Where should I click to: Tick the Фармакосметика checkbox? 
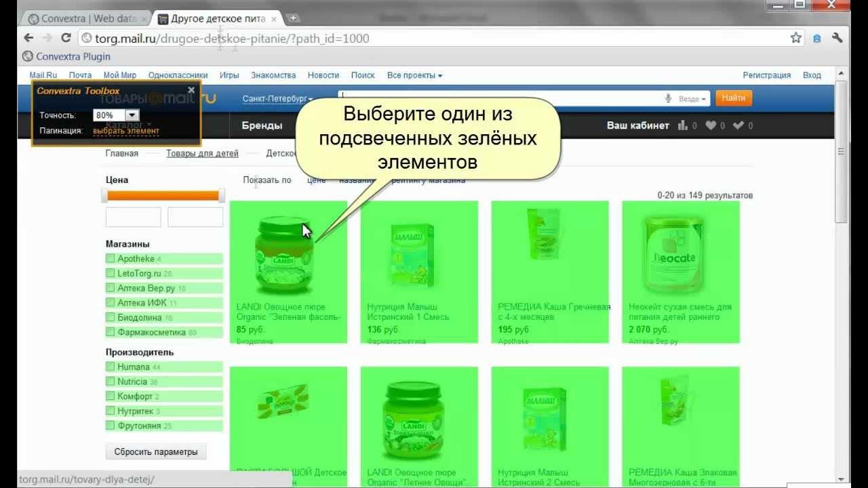click(x=111, y=332)
